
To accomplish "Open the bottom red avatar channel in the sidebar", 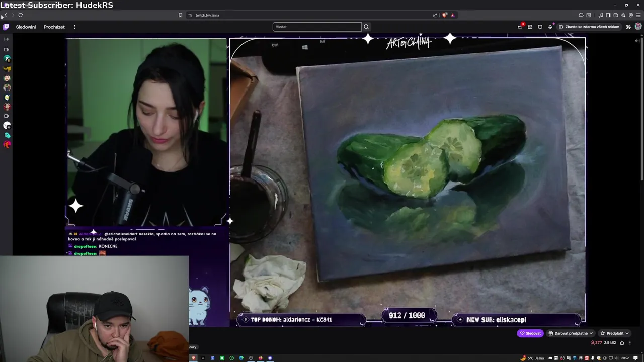I will click(x=7, y=145).
